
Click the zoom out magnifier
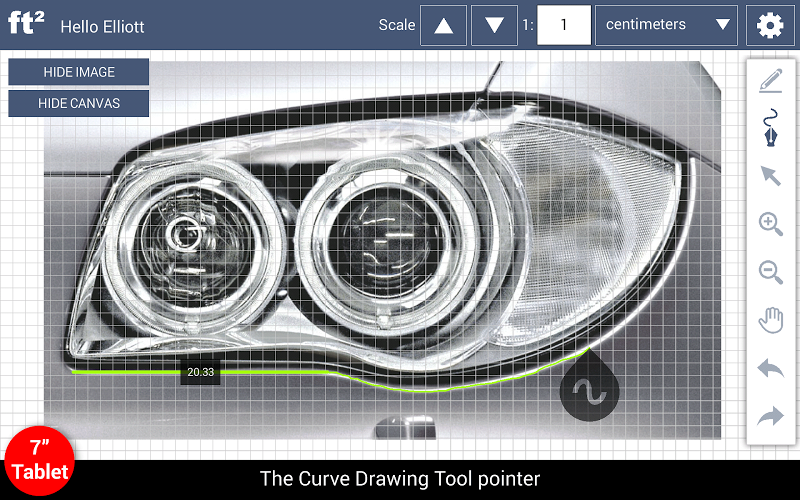tap(770, 272)
